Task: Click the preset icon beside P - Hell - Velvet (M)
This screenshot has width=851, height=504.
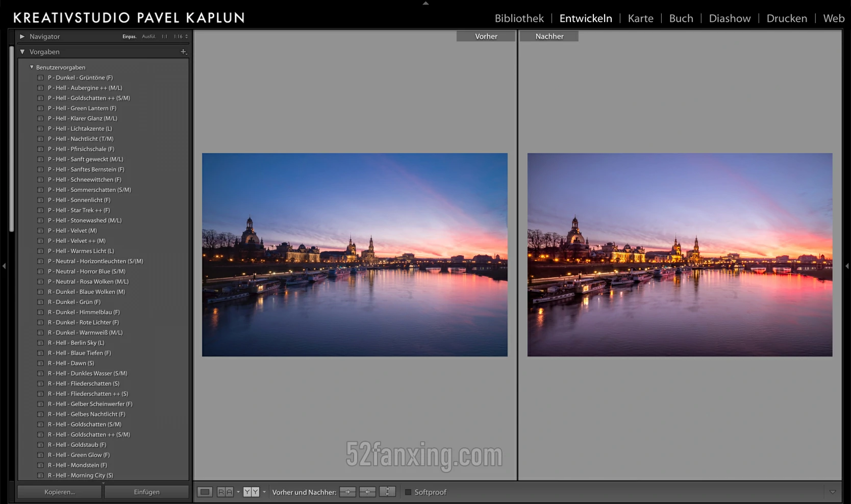Action: click(40, 231)
